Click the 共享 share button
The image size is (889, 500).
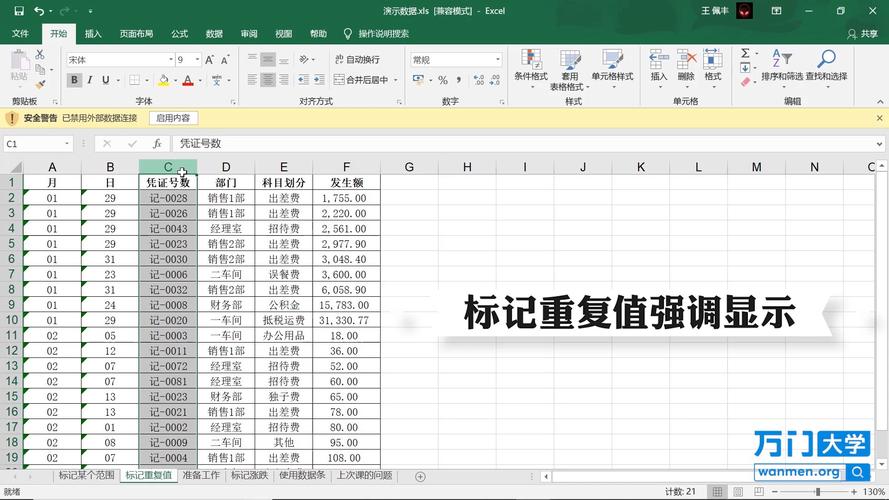click(x=862, y=34)
